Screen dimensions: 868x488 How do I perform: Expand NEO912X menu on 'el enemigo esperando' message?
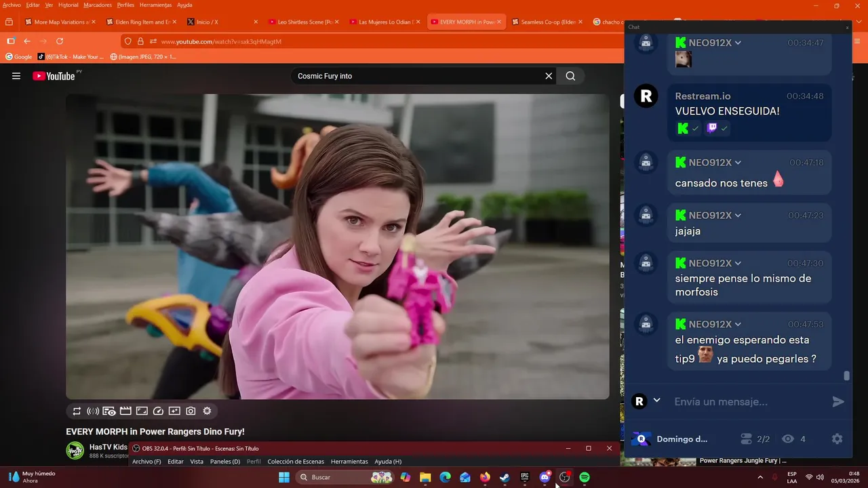[x=738, y=325]
